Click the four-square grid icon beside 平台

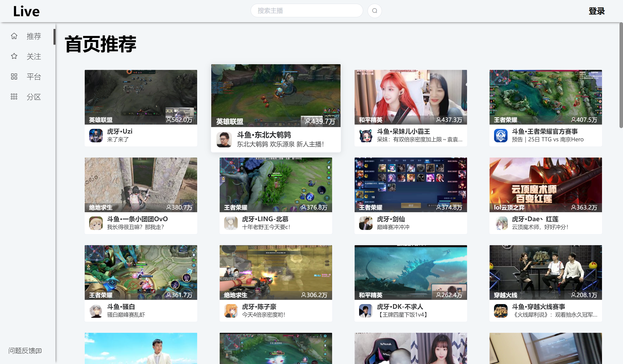[x=14, y=77]
